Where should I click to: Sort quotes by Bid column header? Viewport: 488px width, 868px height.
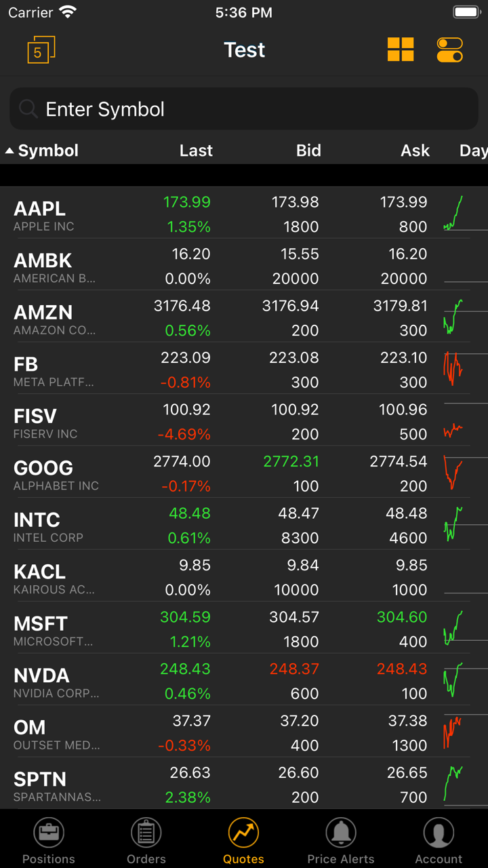click(x=308, y=151)
